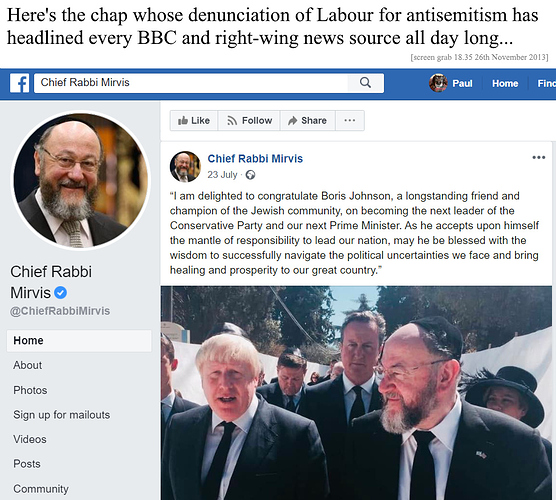This screenshot has width=556, height=500.
Task: Select Sign up for mailouts
Action: [62, 415]
